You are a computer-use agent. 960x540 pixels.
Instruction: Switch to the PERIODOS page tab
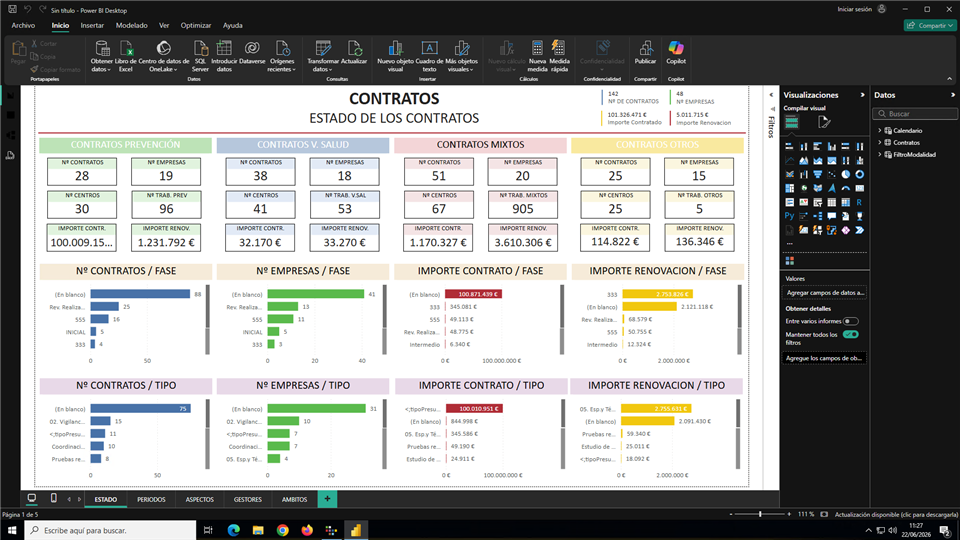[151, 500]
